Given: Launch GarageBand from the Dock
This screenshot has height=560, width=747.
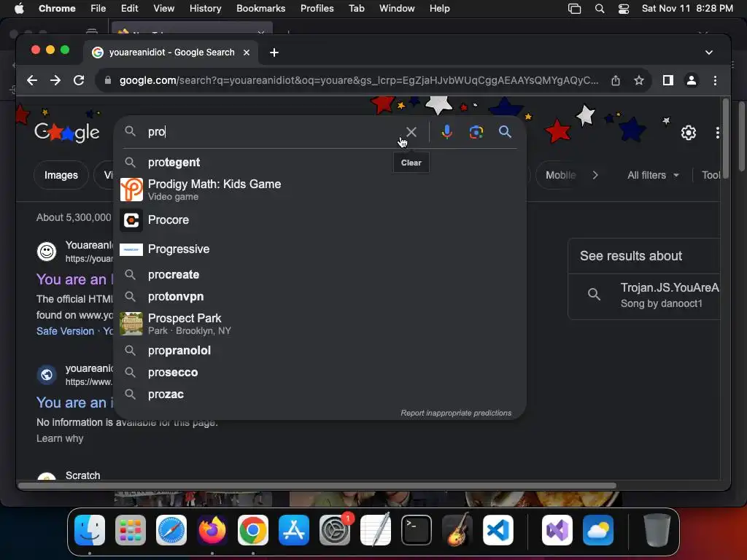Looking at the screenshot, I should (457, 530).
